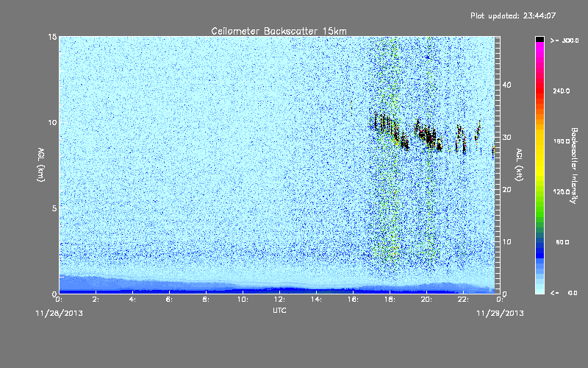
Task: Click the 'Backscatter Intensity' colorbar label
Action: pyautogui.click(x=574, y=166)
